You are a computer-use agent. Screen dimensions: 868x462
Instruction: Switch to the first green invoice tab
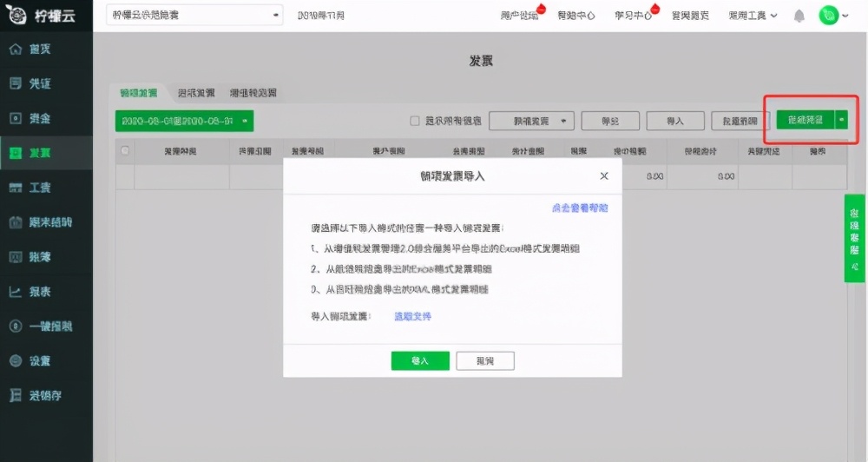pyautogui.click(x=139, y=93)
